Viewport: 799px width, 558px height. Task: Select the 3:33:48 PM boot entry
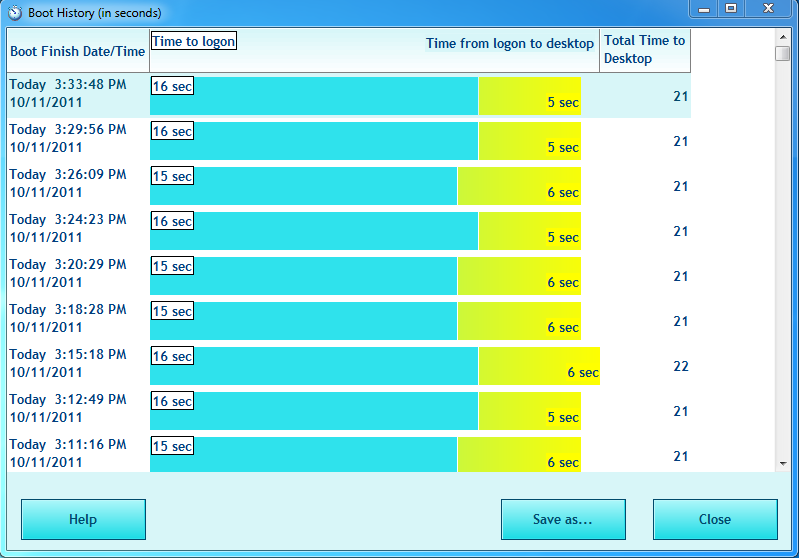point(349,96)
